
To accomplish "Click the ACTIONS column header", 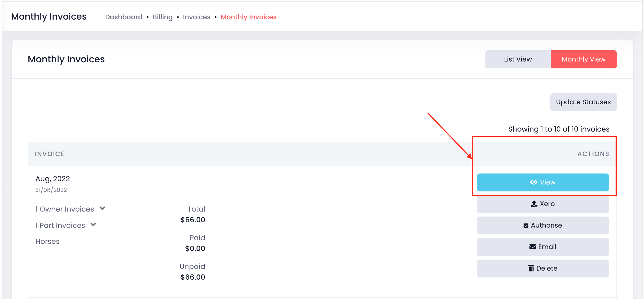I will pos(593,154).
